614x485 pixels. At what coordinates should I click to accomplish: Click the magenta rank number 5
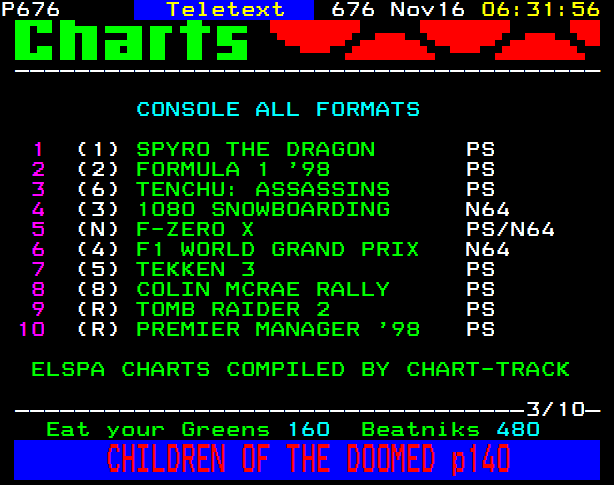[38, 229]
